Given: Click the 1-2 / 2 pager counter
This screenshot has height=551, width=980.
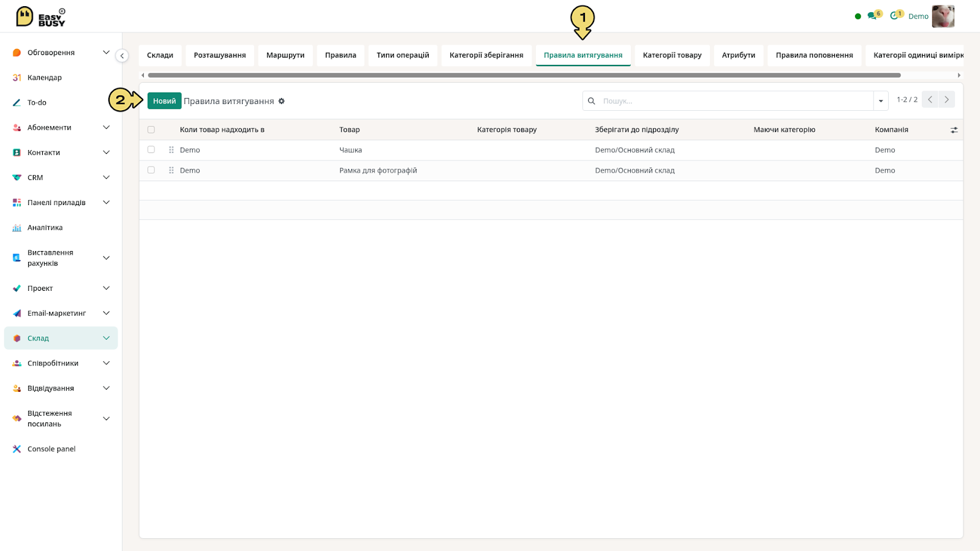Looking at the screenshot, I should point(907,100).
